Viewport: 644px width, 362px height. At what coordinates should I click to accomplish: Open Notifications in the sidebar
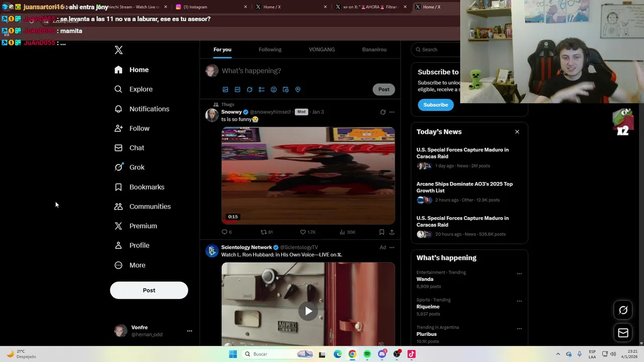pyautogui.click(x=142, y=109)
